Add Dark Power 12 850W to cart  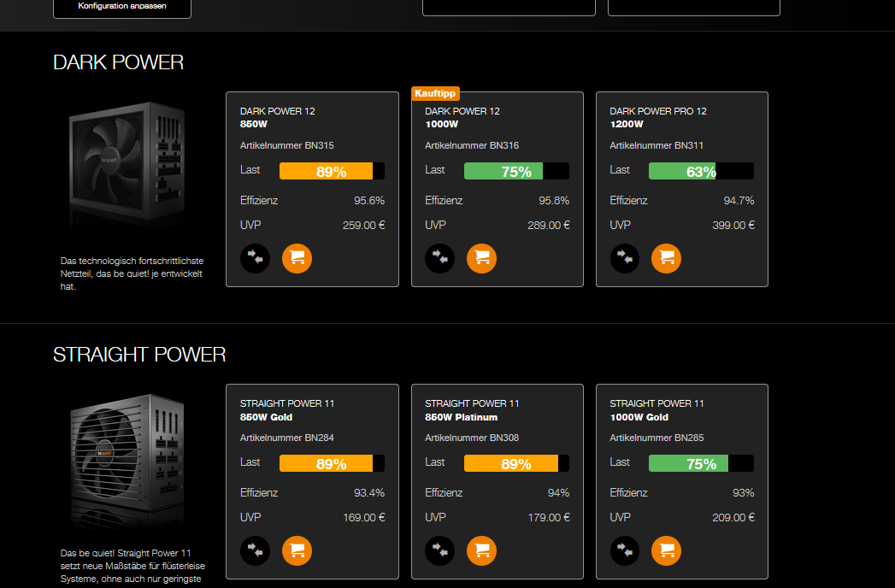tap(297, 259)
